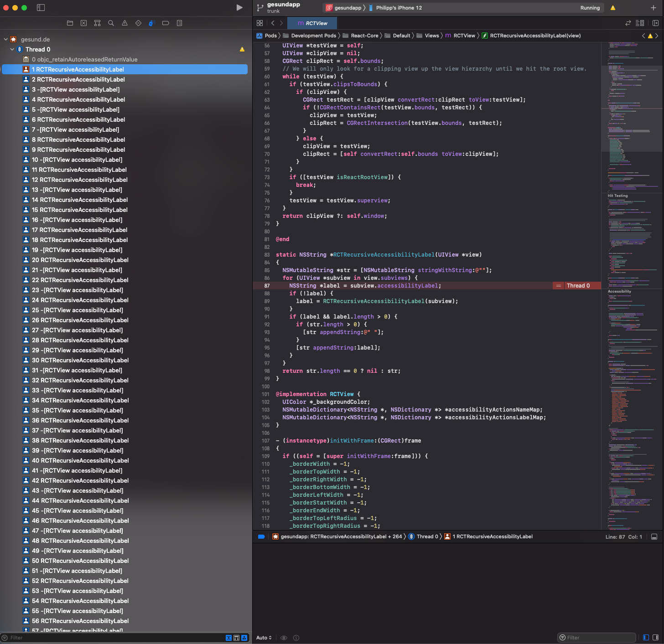Open the Pods breadcrumb menu
The image size is (664, 644).
[x=267, y=36]
